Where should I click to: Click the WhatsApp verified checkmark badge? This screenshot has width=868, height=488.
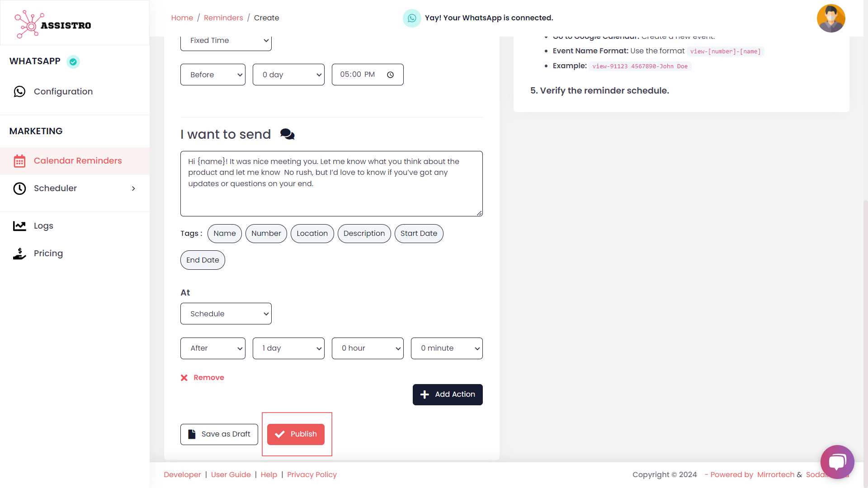click(x=73, y=61)
